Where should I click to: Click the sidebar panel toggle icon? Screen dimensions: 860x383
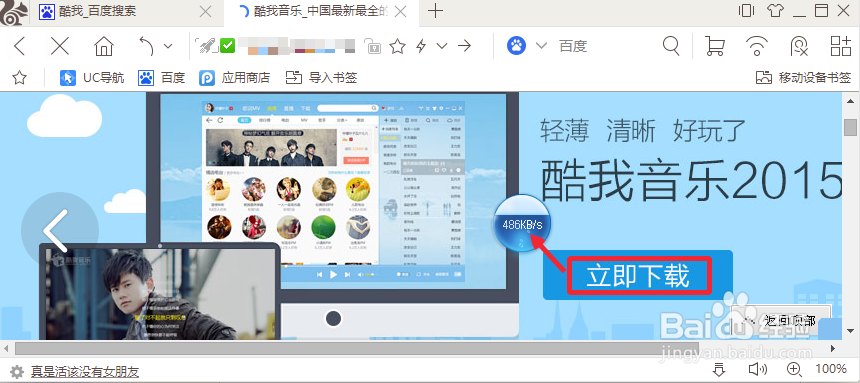[746, 10]
